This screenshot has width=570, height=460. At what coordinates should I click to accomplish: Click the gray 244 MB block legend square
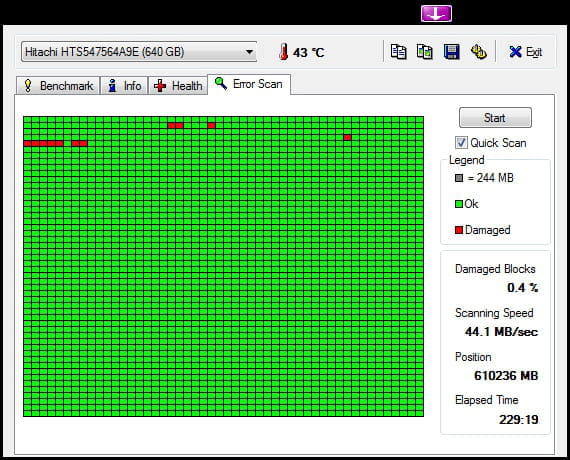point(459,178)
